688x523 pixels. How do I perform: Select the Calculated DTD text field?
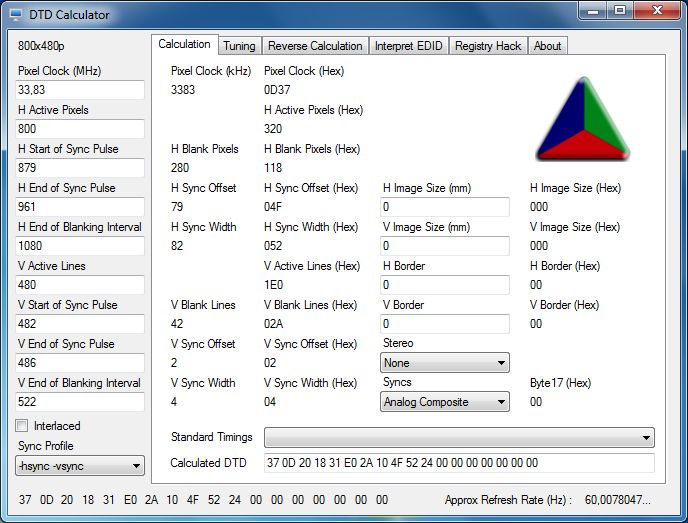(x=459, y=463)
